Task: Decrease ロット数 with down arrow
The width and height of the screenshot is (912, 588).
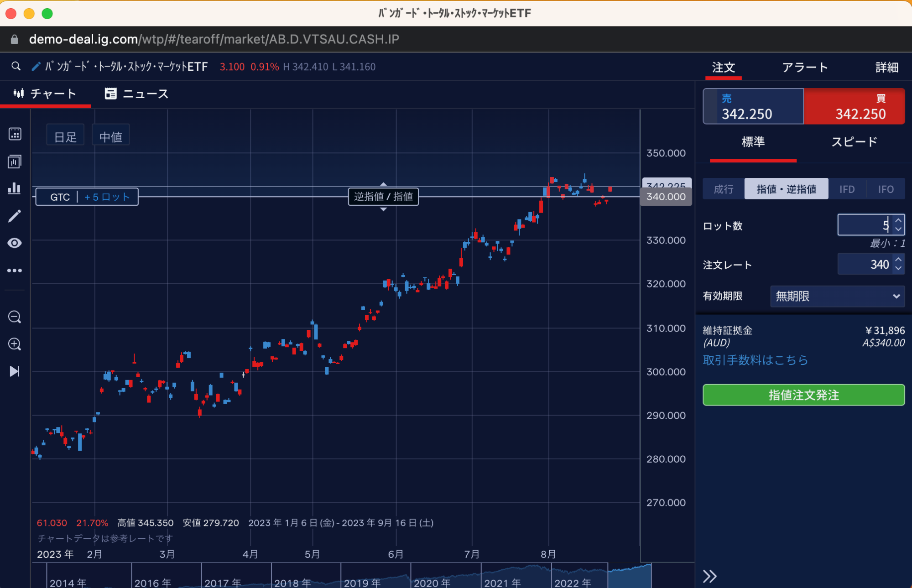Action: pyautogui.click(x=898, y=229)
